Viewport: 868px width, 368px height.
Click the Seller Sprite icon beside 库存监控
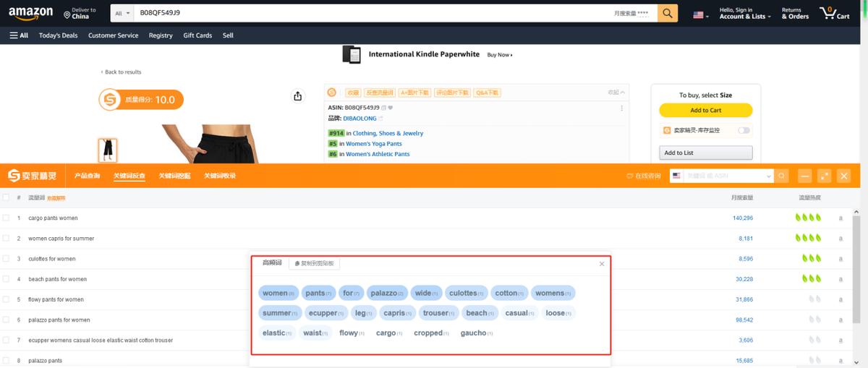click(x=667, y=130)
